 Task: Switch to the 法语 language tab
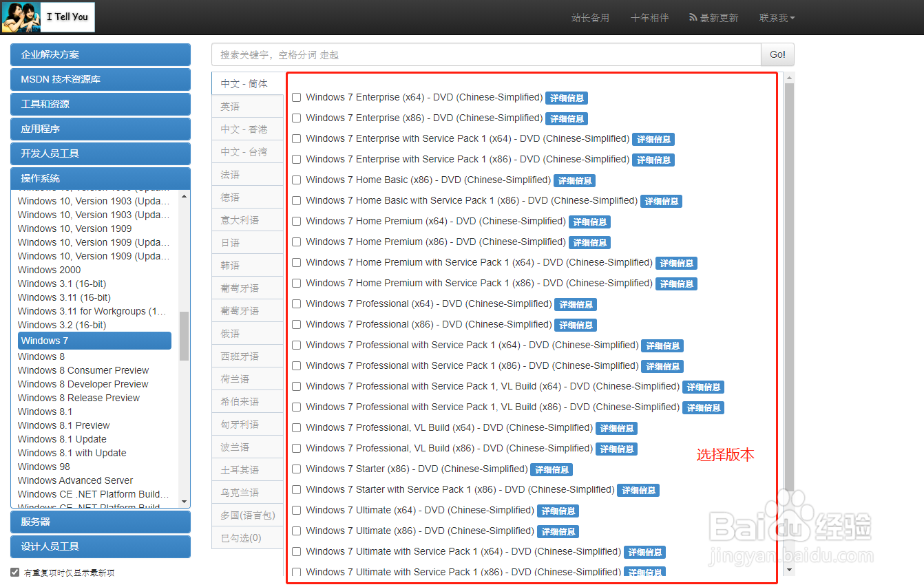pyautogui.click(x=248, y=175)
